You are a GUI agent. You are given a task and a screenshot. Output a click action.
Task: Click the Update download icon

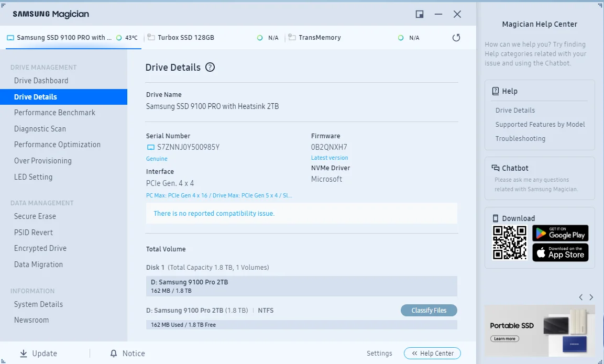24,353
